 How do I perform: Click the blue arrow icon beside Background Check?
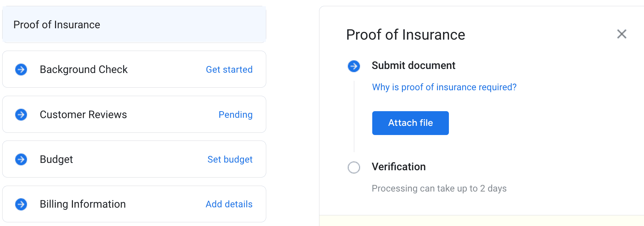tap(21, 69)
